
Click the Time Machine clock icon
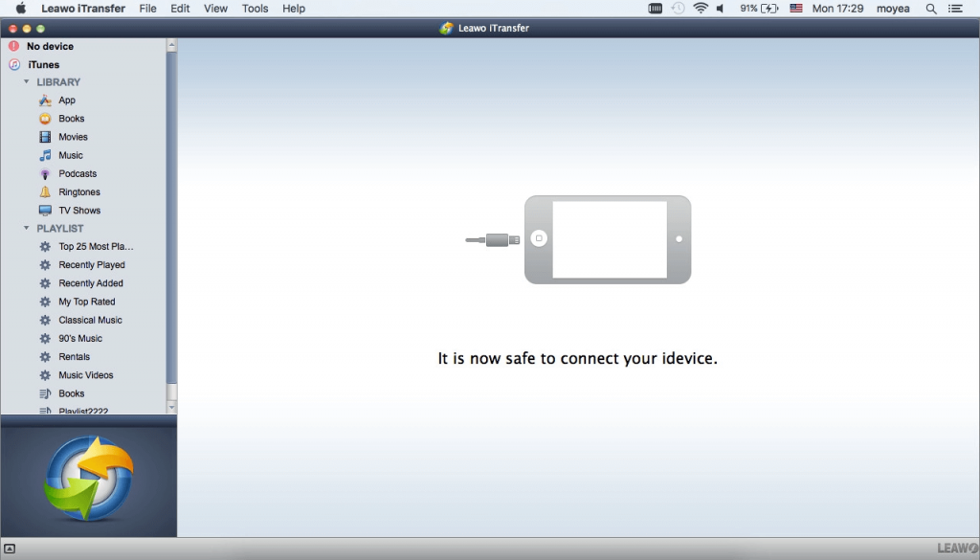[x=679, y=8]
